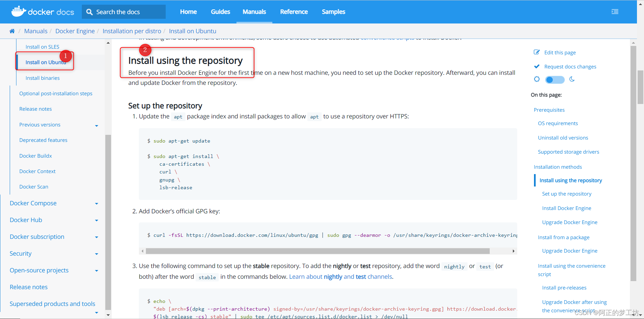This screenshot has width=644, height=319.
Task: Click Install on Ubuntu breadcrumb link
Action: pos(193,31)
